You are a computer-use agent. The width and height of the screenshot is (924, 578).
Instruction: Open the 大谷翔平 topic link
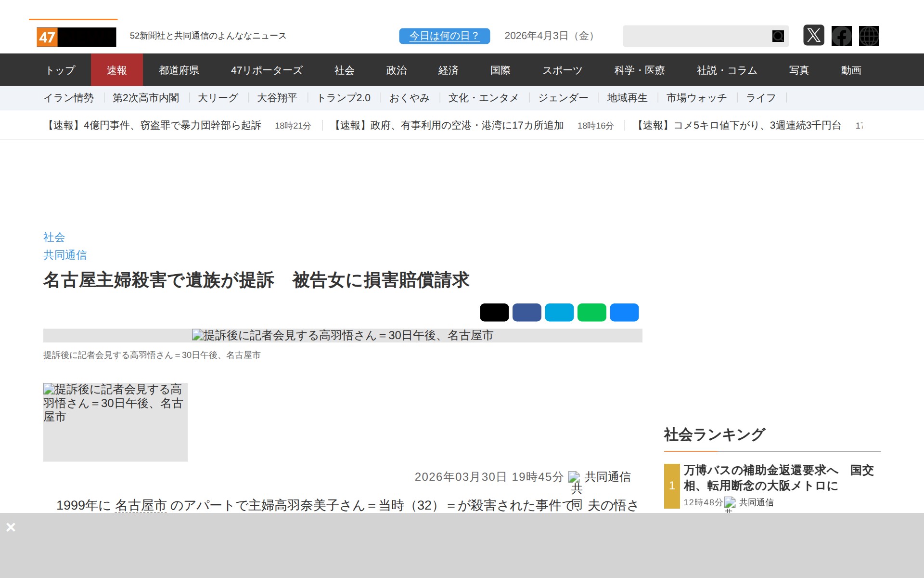277,98
